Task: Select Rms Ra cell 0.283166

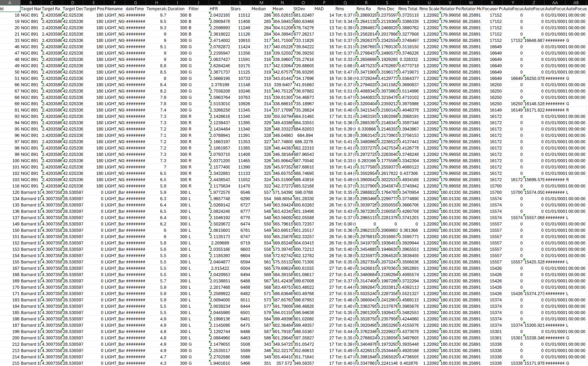Action: [366, 160]
